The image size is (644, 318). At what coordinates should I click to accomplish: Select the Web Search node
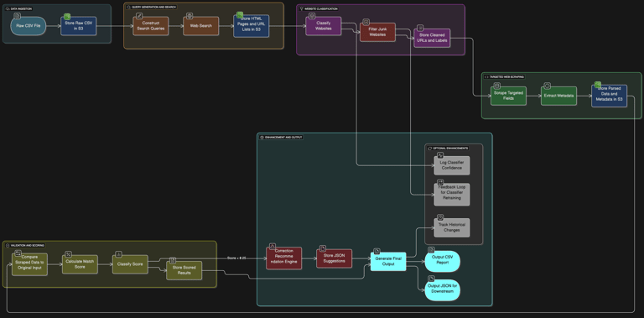[201, 26]
